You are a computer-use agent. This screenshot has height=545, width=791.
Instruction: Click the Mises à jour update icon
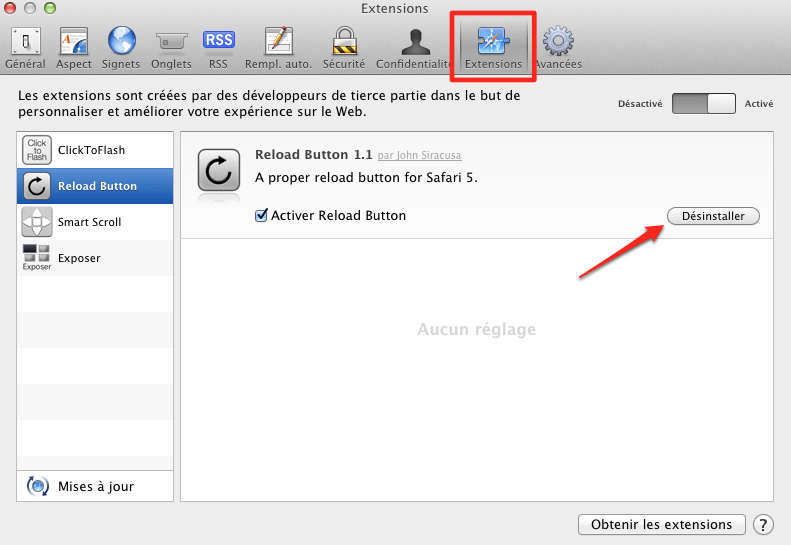tap(38, 486)
